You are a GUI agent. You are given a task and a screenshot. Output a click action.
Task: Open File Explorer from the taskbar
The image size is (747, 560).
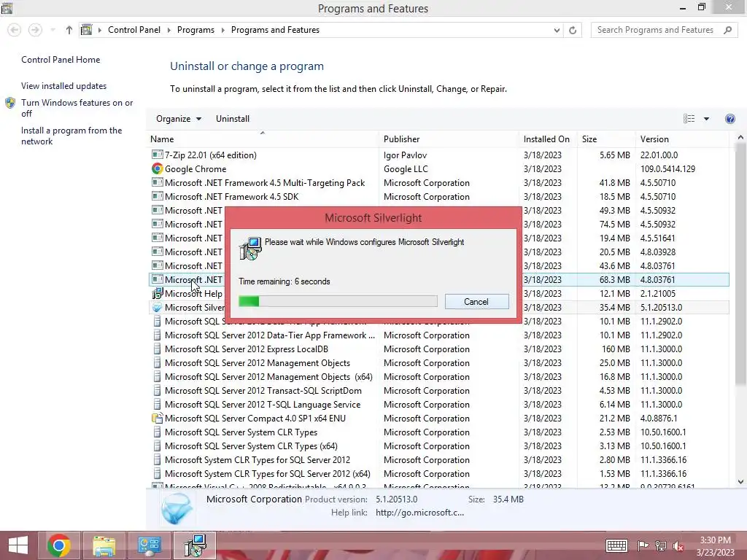coord(104,545)
